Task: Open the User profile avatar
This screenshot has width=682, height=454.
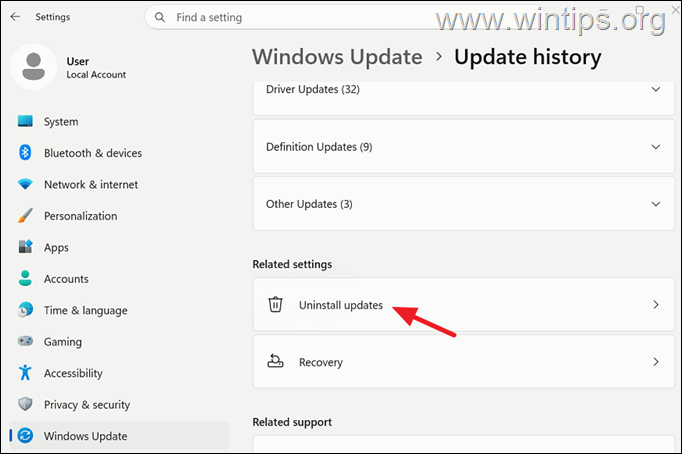Action: [33, 67]
